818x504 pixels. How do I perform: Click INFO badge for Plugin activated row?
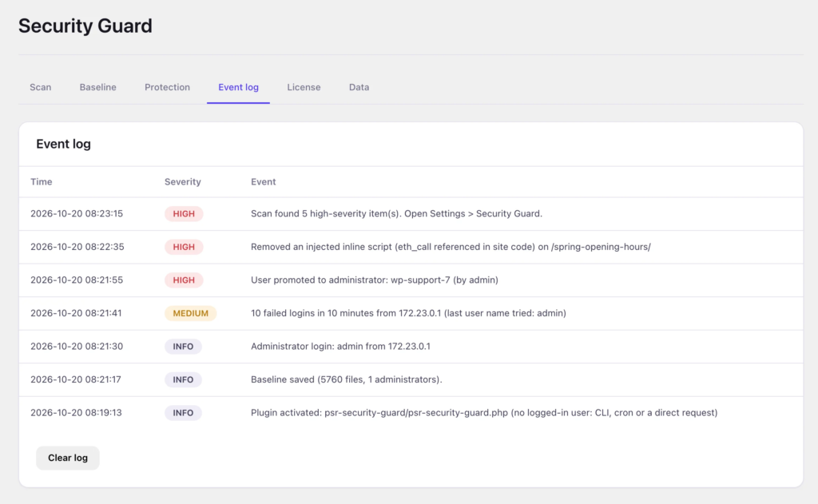click(x=183, y=412)
